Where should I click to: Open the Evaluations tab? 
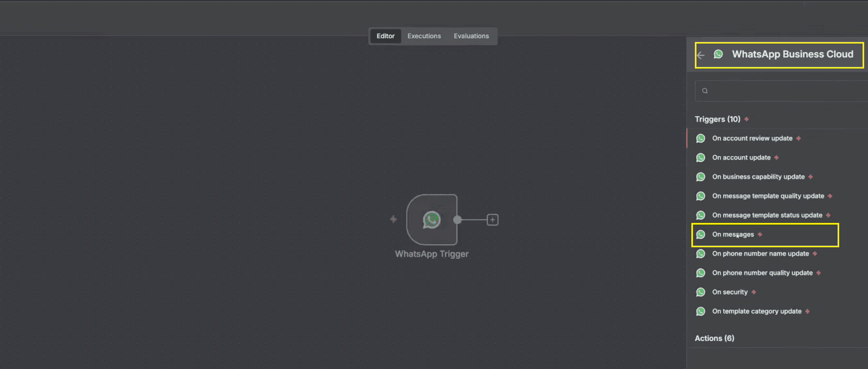tap(471, 36)
